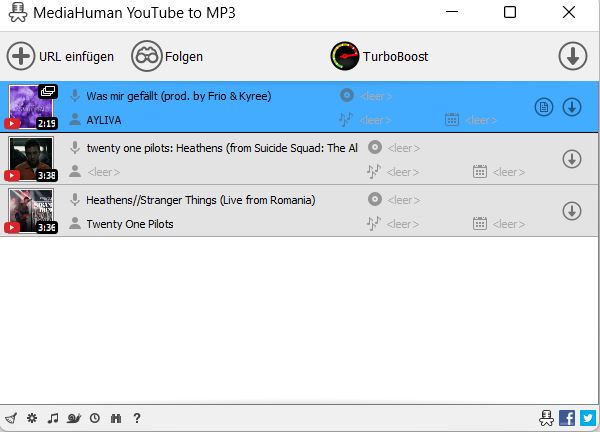Viewport: 600px width, 432px height.
Task: Set year field of Was mir gefällt
Action: coord(481,121)
